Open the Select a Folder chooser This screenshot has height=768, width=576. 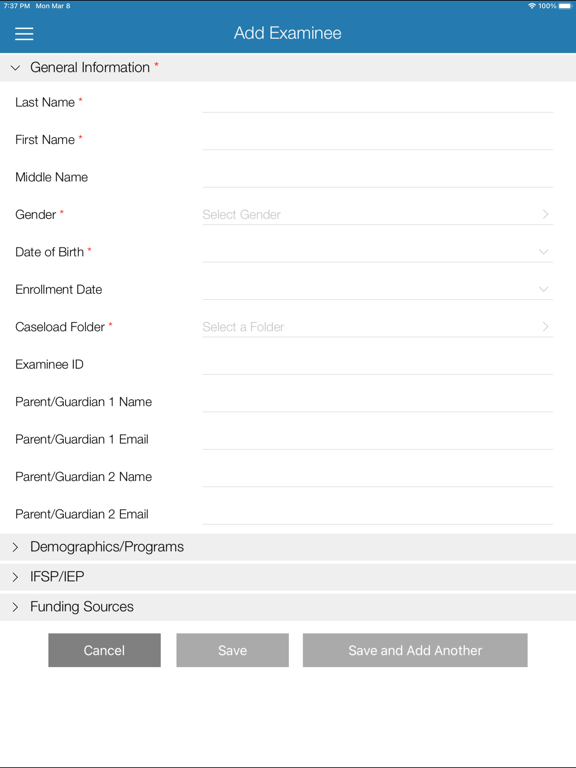(x=378, y=327)
